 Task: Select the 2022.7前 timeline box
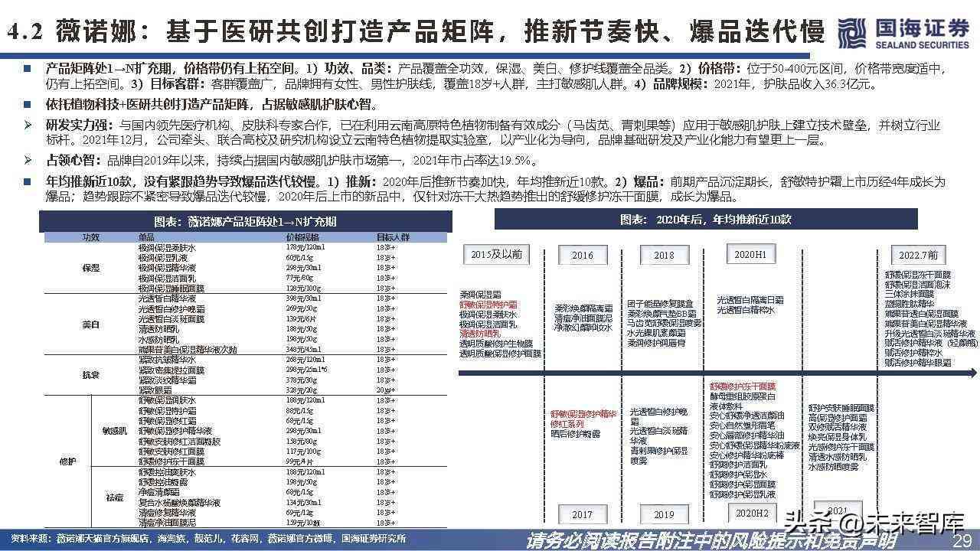tap(918, 255)
